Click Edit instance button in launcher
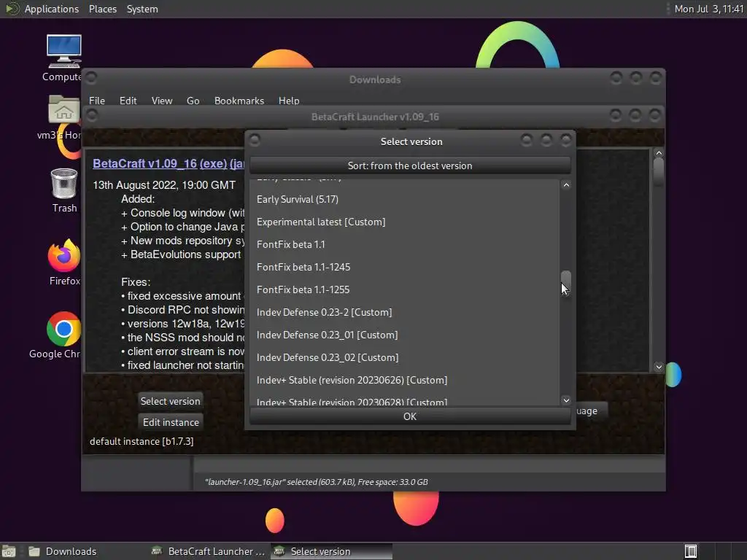The image size is (747, 560). click(171, 422)
